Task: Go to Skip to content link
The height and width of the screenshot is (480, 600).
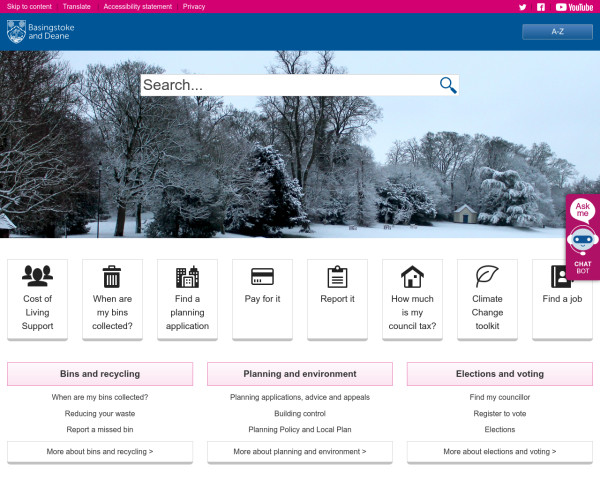Action: (x=29, y=7)
